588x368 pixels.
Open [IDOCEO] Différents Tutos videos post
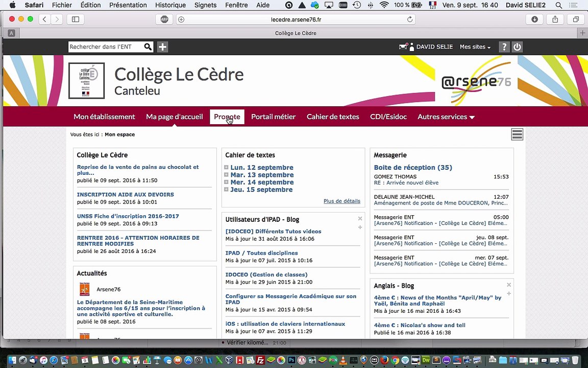pos(274,232)
